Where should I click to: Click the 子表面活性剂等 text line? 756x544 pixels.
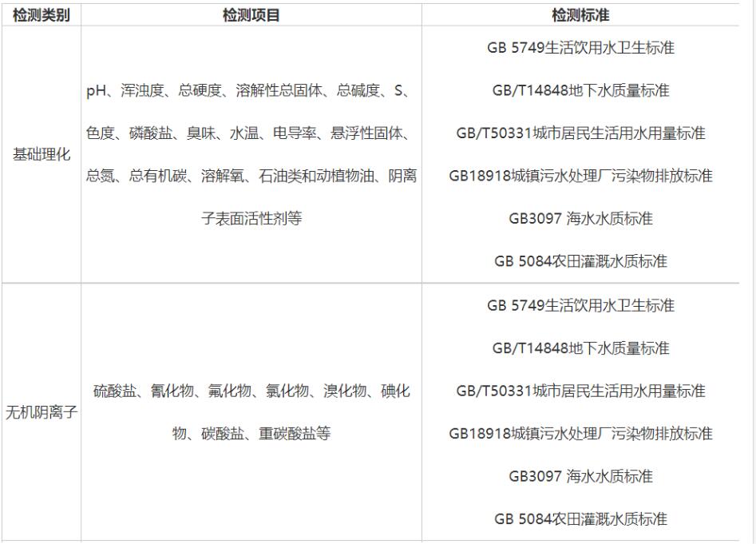(251, 219)
